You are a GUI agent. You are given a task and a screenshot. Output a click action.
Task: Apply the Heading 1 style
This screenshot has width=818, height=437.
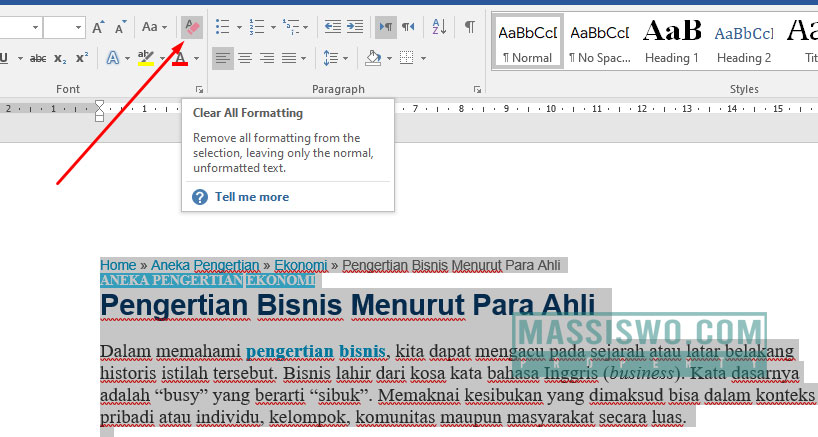(672, 43)
